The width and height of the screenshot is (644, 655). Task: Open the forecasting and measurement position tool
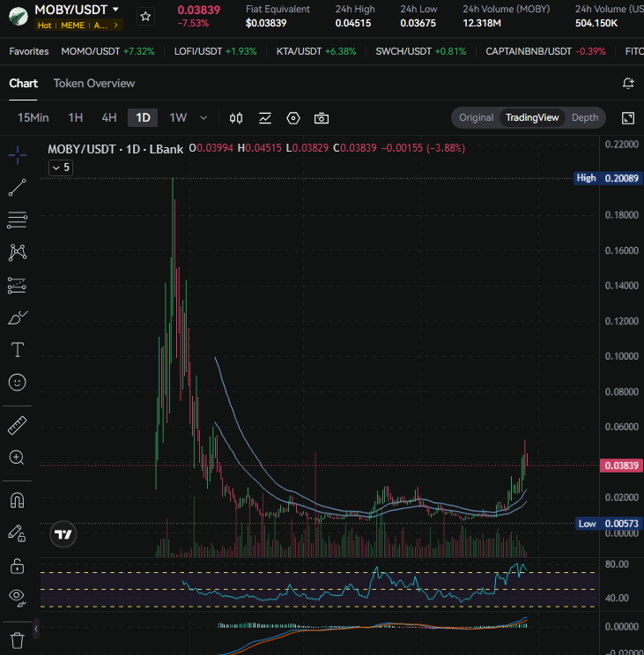coord(17,286)
